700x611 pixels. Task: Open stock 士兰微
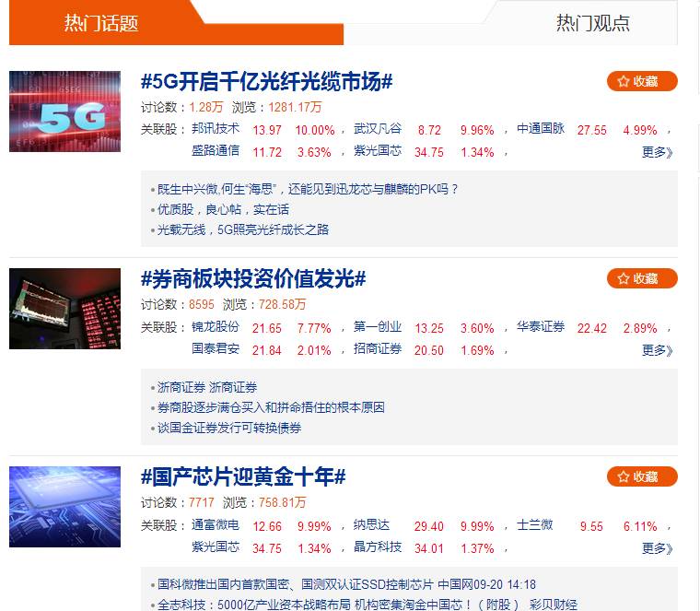(535, 524)
